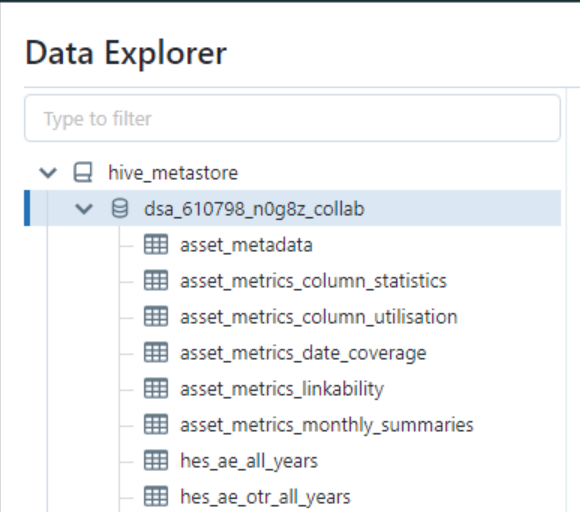Click the table icon beside hes_ae_all_years
Image resolution: width=580 pixels, height=512 pixels.
[x=156, y=460]
